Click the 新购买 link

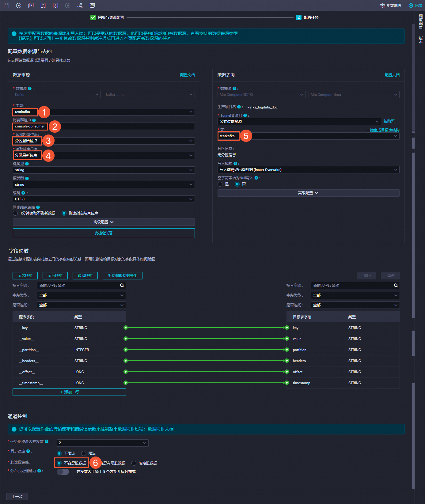(x=389, y=121)
